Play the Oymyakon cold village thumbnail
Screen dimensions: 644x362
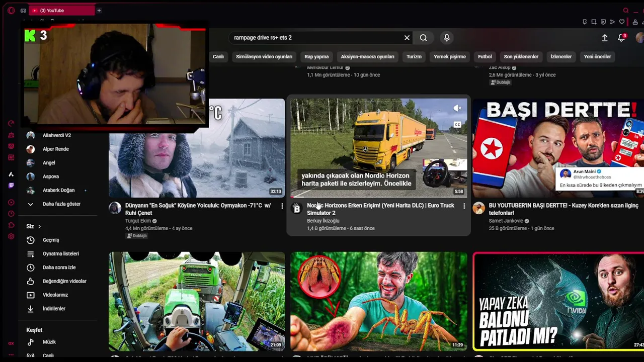point(197,148)
